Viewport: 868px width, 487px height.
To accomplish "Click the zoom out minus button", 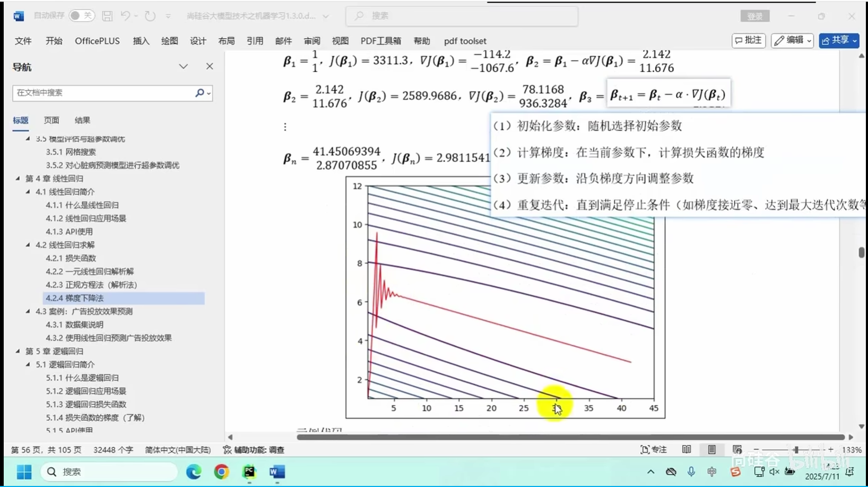I will [757, 450].
